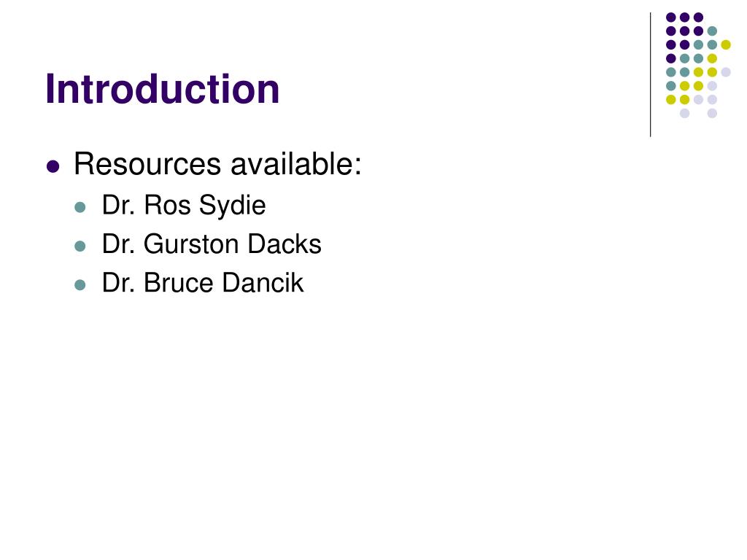Select the Dr. Gurston Dacks line
This screenshot has width=747, height=560.
(212, 244)
